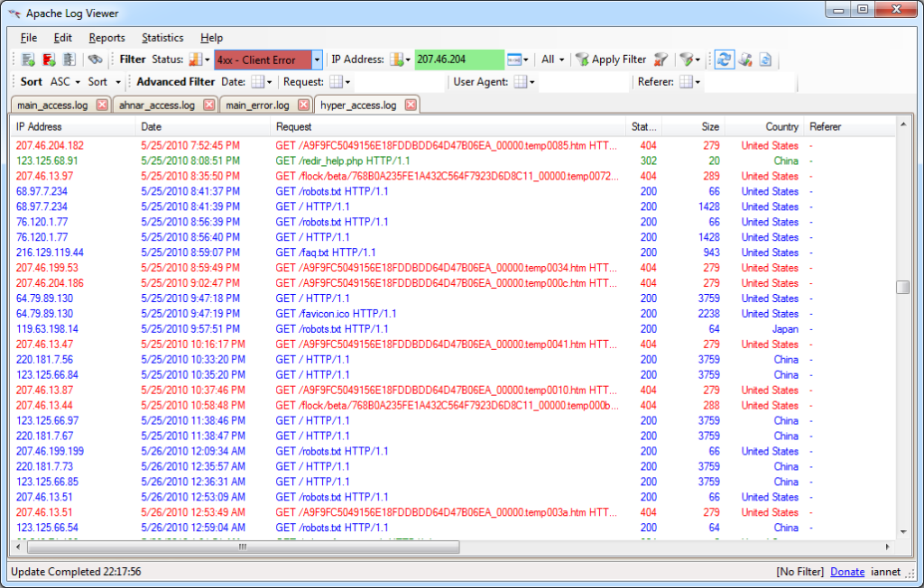Screen dimensions: 924x588
Task: Close the main_access.log tab
Action: click(102, 105)
